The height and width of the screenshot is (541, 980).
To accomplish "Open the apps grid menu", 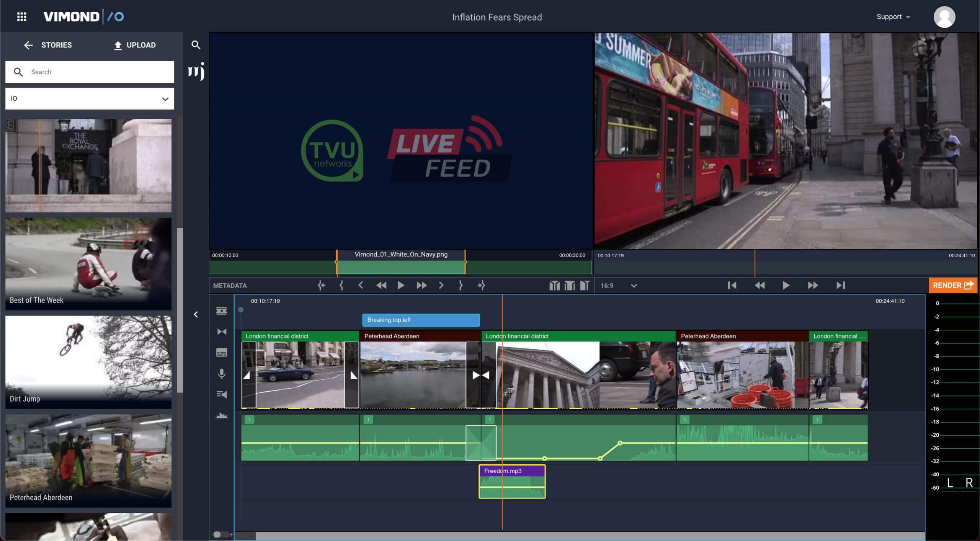I will click(x=22, y=17).
